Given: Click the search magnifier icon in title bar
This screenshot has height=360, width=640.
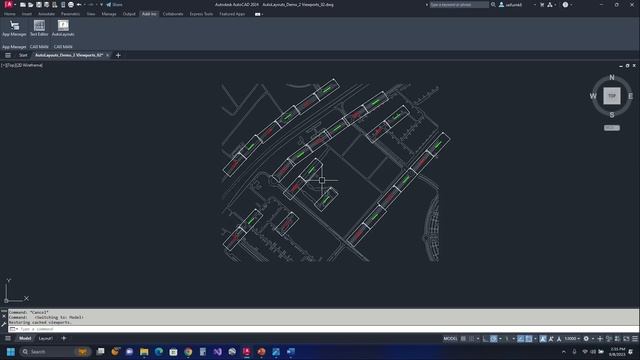Looking at the screenshot, I should 493,4.
